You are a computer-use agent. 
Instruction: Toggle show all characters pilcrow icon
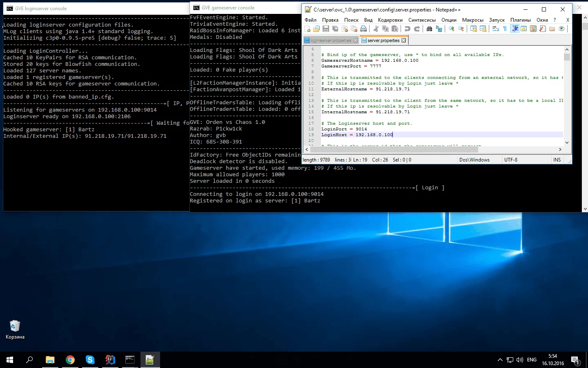tap(505, 29)
